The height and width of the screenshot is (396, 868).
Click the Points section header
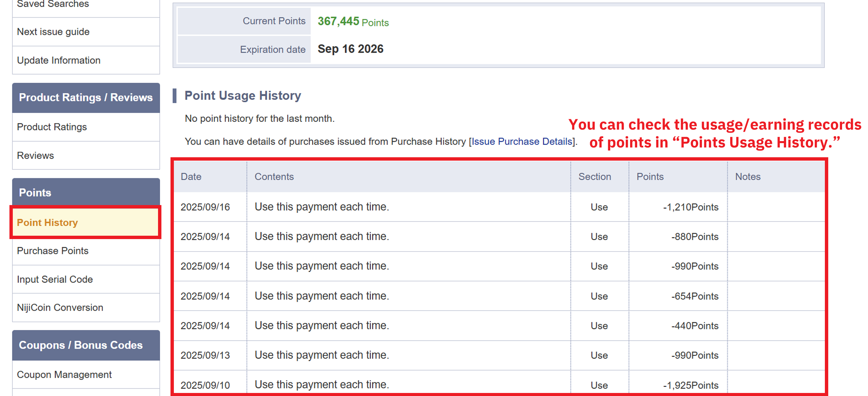35,193
